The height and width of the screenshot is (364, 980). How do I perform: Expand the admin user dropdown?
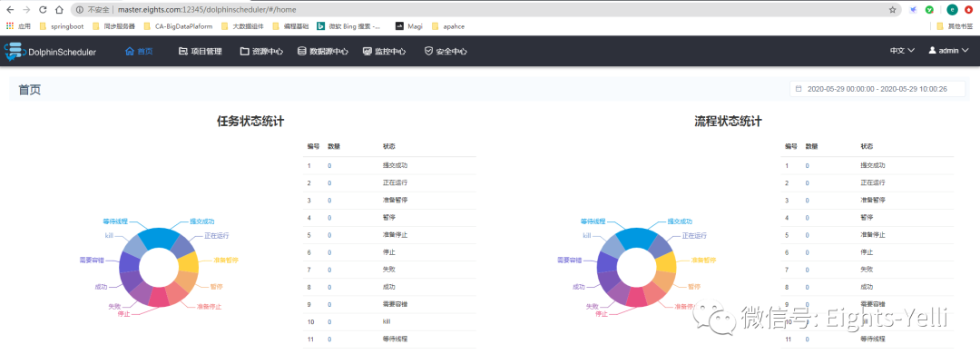click(949, 51)
